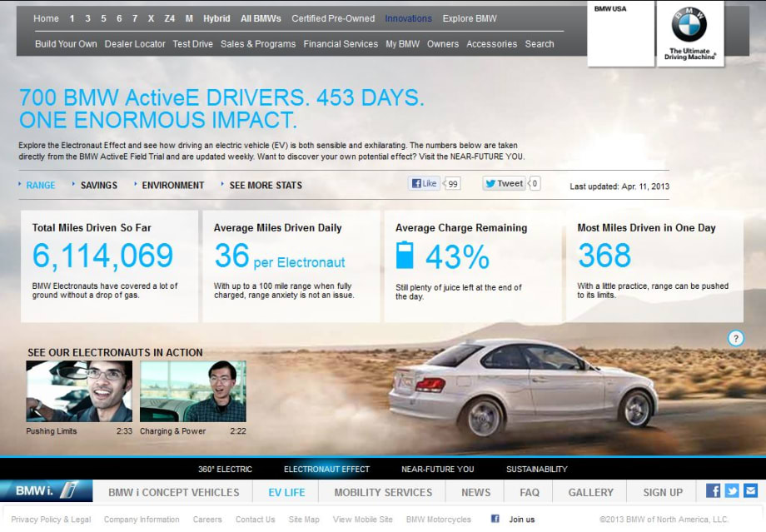Open the Accessories link
Screen dimensions: 766x532
pos(491,44)
